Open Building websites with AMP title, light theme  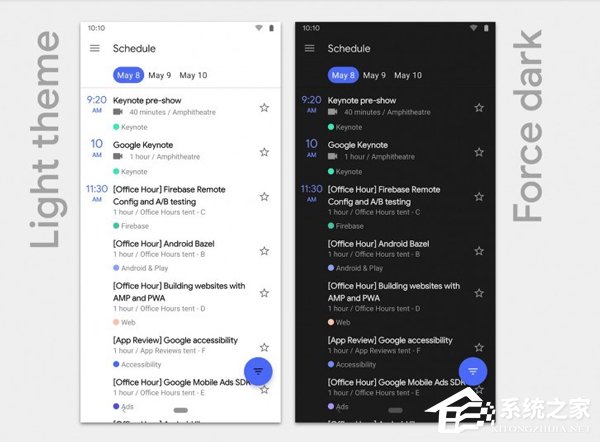tap(179, 292)
